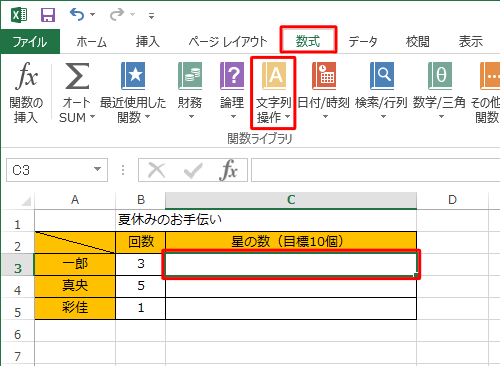The image size is (500, 366).
Task: Open the undo history dropdown arrow
Action: [93, 15]
